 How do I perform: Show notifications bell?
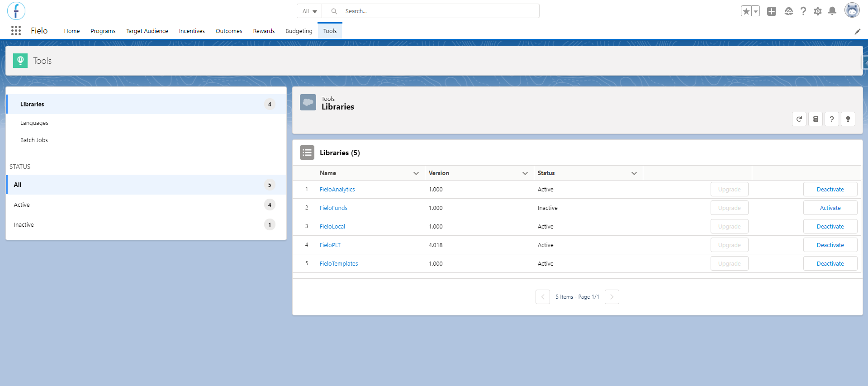832,11
